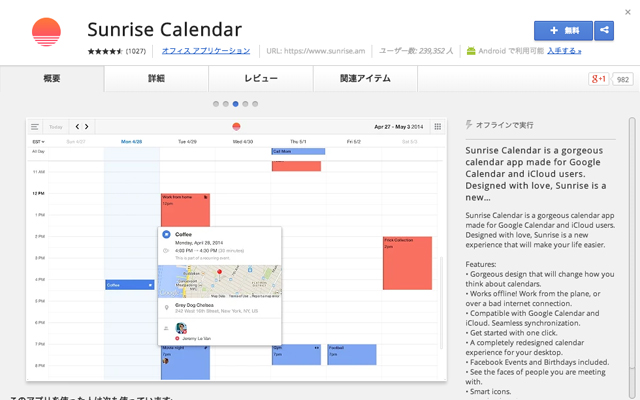
Task: Click the green Android availability icon
Action: [471, 51]
